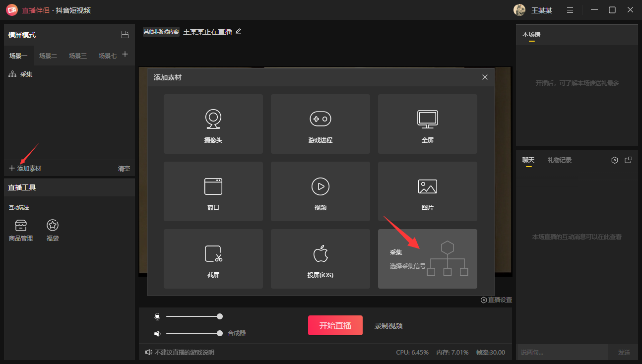Open the 福袋 lucky bag tool

[x=53, y=231]
